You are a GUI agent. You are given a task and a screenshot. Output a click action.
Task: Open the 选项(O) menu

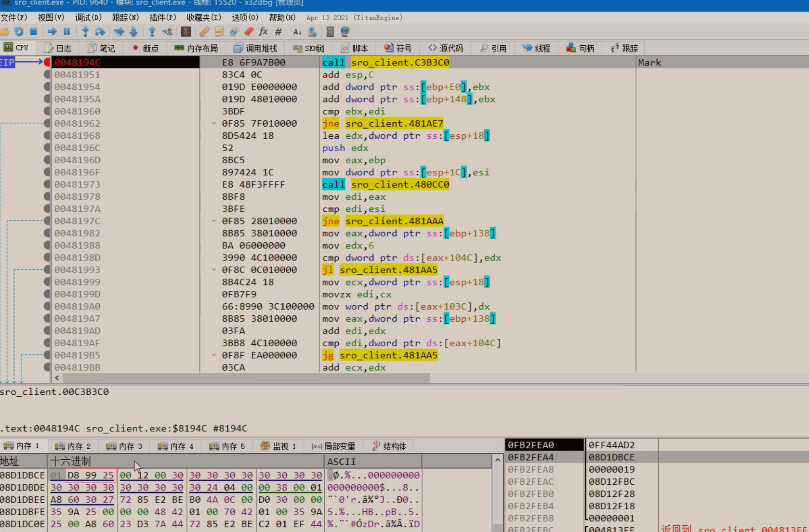pos(245,18)
